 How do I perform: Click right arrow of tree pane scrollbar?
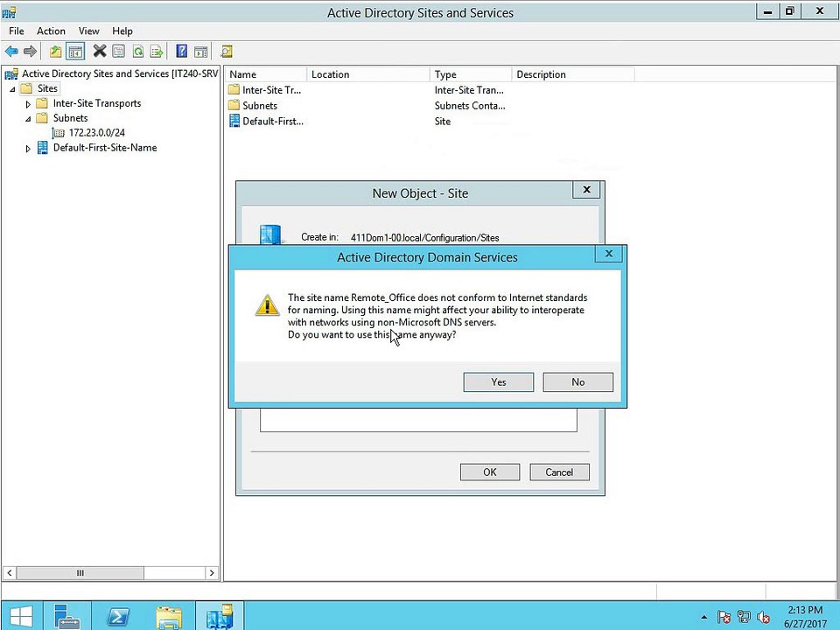[x=212, y=572]
